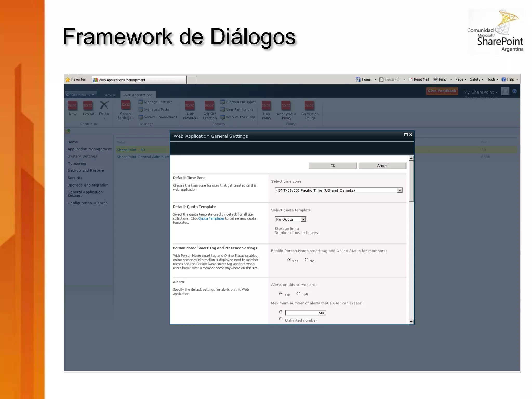
Task: Click the Delete X ribbon icon
Action: 104,105
